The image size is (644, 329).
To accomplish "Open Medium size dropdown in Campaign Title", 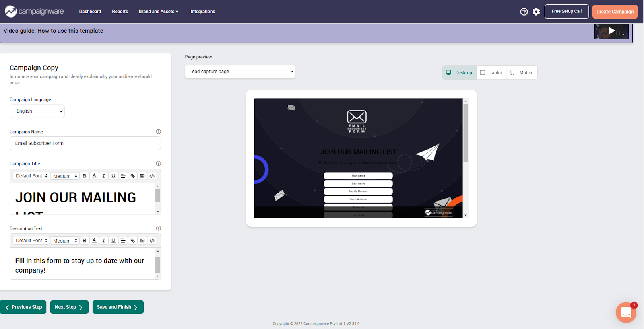I will [x=65, y=176].
